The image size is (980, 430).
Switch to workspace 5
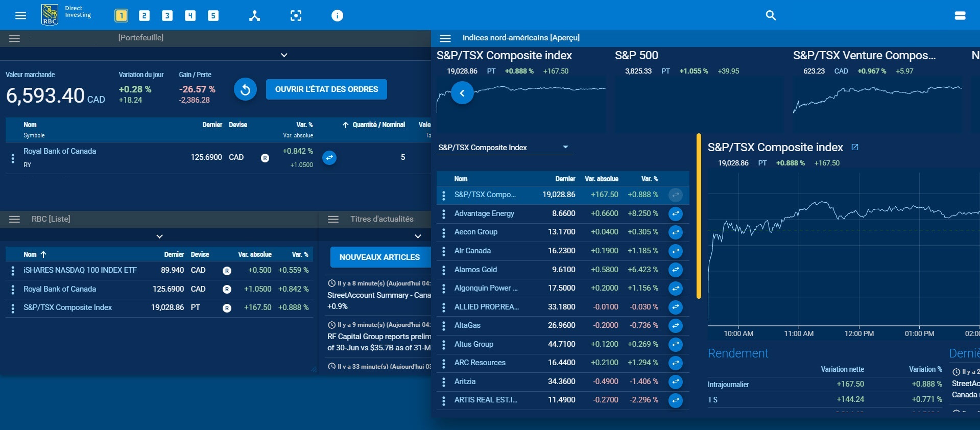(213, 16)
